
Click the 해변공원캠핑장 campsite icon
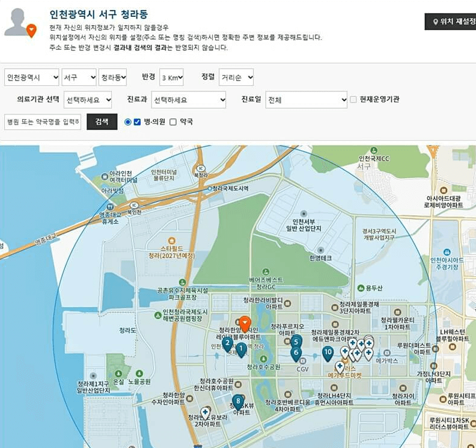point(157,315)
